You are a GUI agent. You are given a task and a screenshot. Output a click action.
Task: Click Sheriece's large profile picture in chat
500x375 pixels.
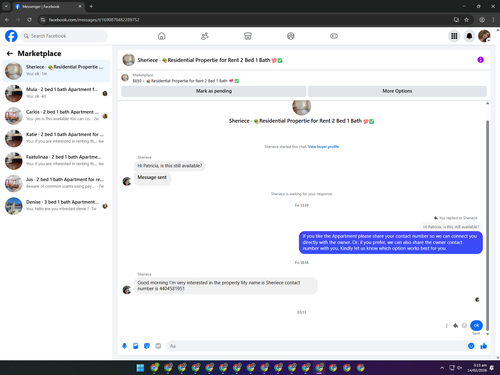tap(302, 107)
